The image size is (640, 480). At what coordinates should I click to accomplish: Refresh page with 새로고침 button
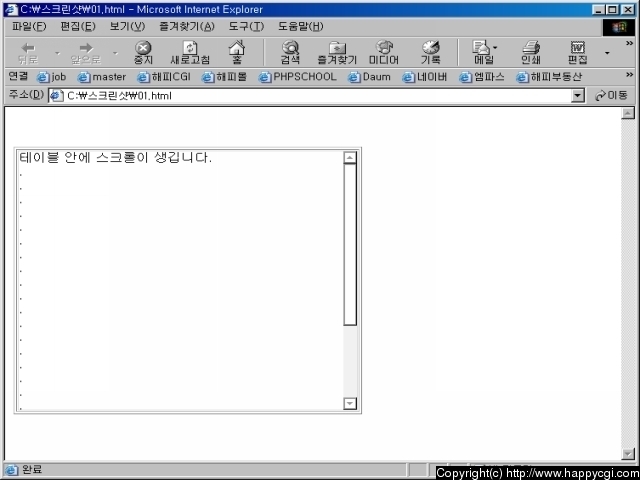coord(190,53)
